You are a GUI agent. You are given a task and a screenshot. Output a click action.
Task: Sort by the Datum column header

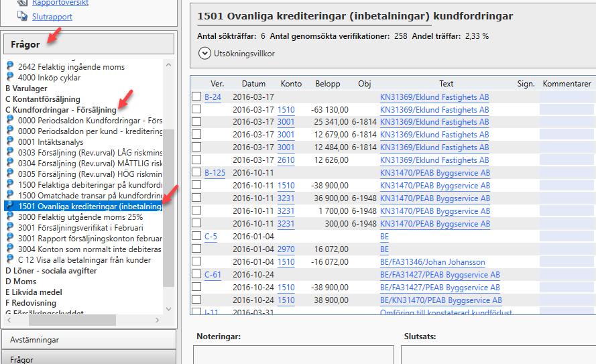point(253,84)
